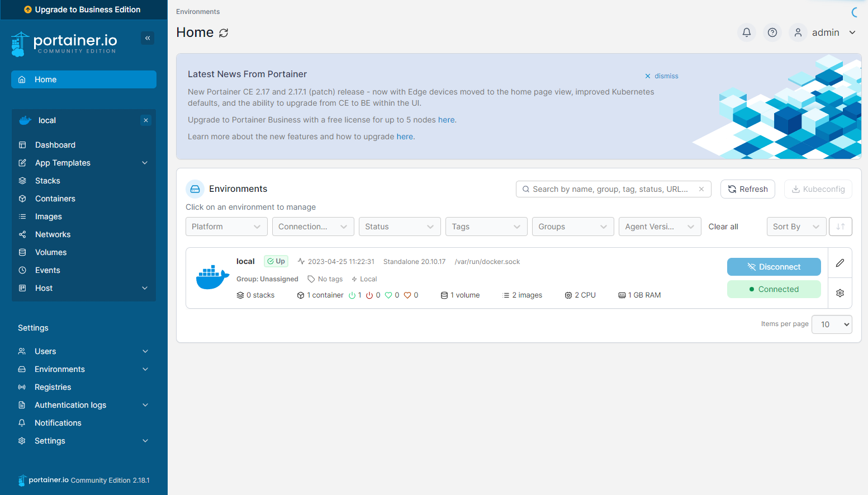Click the admin user avatar icon

pyautogui.click(x=798, y=32)
